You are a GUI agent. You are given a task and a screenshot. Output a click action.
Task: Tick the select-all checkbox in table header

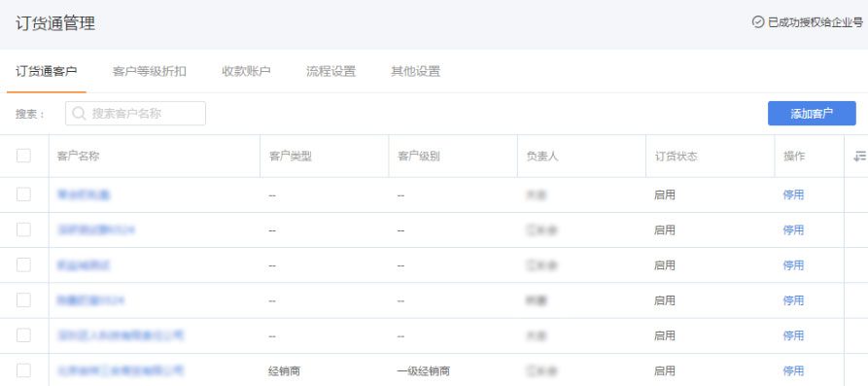point(23,156)
